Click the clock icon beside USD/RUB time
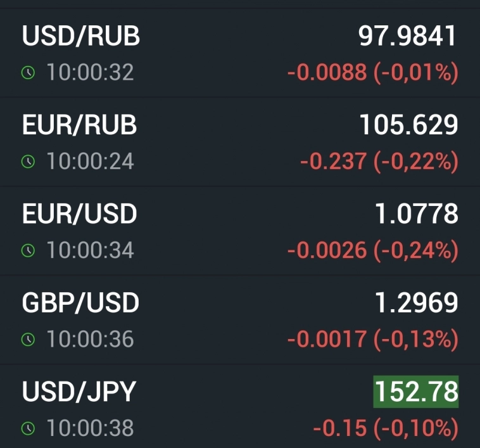 pyautogui.click(x=28, y=73)
